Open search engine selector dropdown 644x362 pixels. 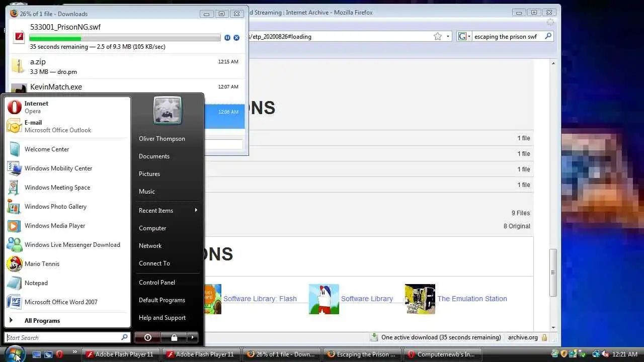click(x=464, y=36)
